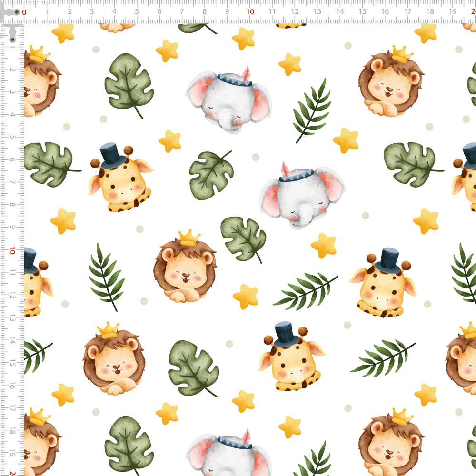
Task: Click number 6 on the horizontal ruler
Action: click(159, 11)
